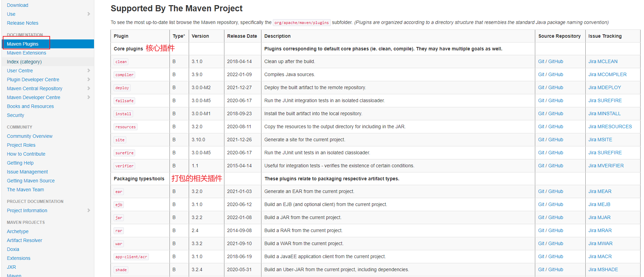Screen dimensions: 644x277
Task: Open Jira MJAR issue tracker
Action: [599, 217]
